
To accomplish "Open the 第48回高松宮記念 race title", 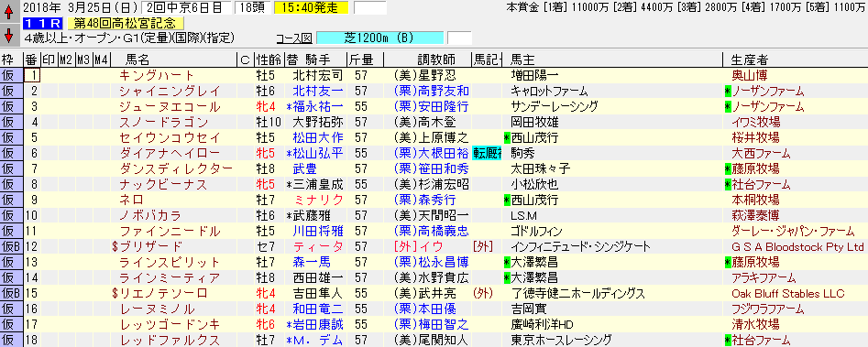I will (x=125, y=24).
